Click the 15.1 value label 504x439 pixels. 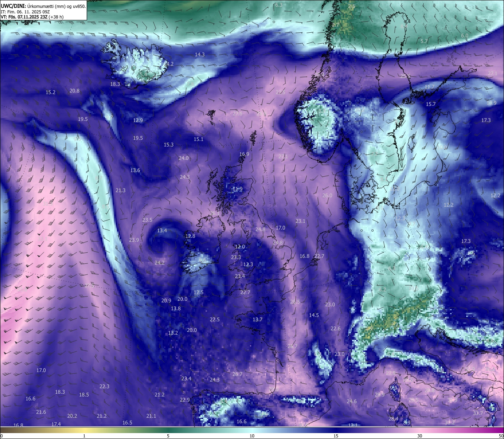pyautogui.click(x=198, y=139)
